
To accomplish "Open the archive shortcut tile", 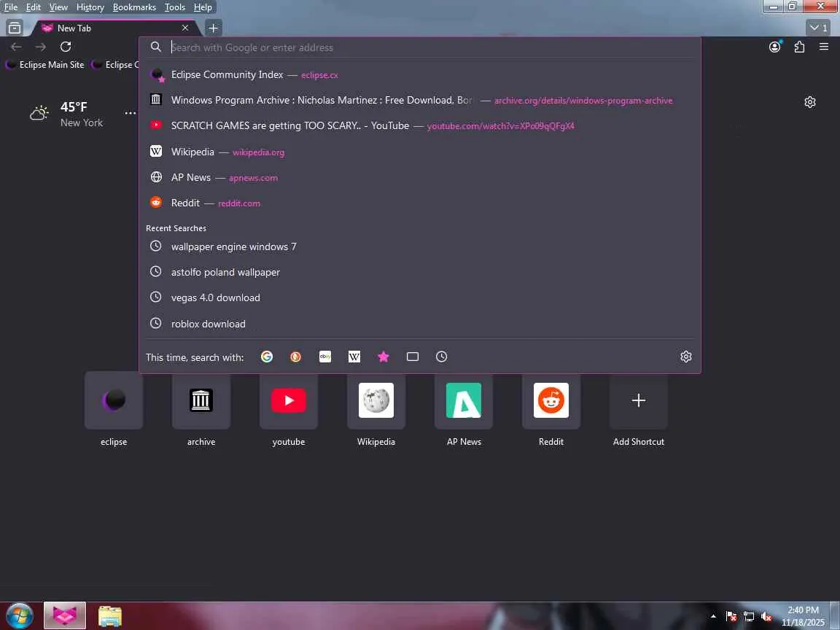I will pyautogui.click(x=201, y=400).
